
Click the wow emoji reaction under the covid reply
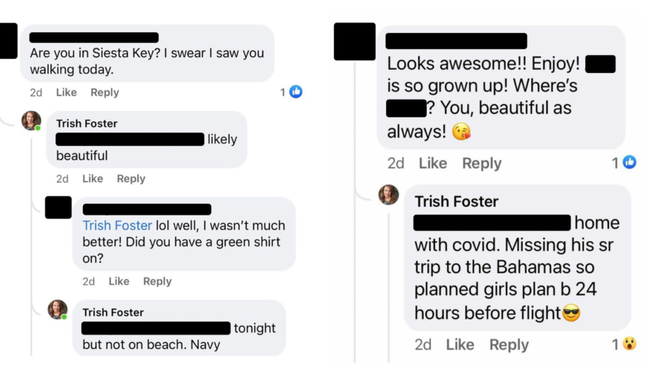pyautogui.click(x=629, y=344)
